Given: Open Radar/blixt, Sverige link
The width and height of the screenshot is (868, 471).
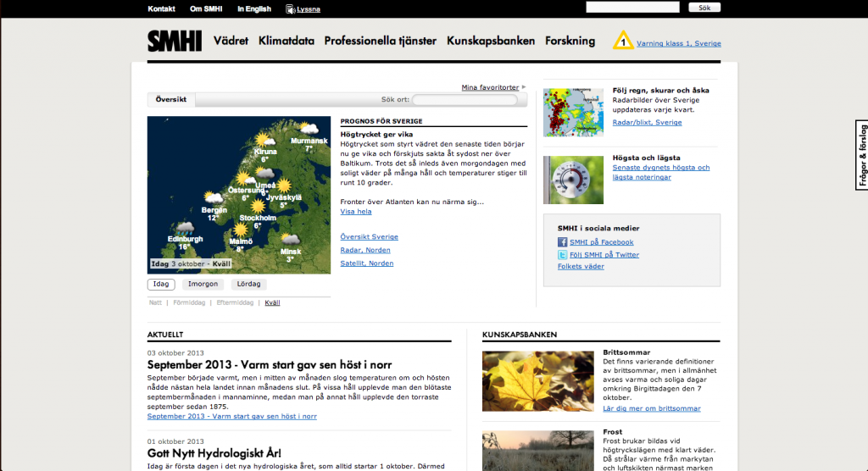Looking at the screenshot, I should 647,122.
